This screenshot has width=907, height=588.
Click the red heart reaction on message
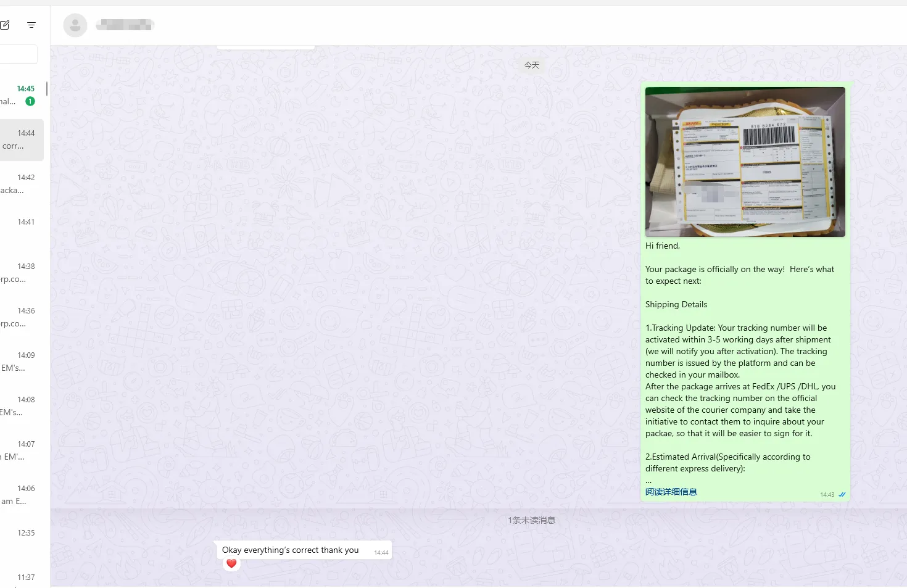click(231, 563)
